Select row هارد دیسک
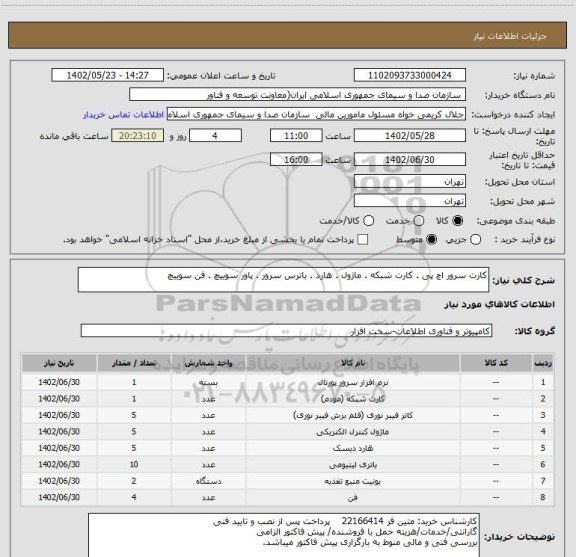576x557 pixels. (287, 448)
